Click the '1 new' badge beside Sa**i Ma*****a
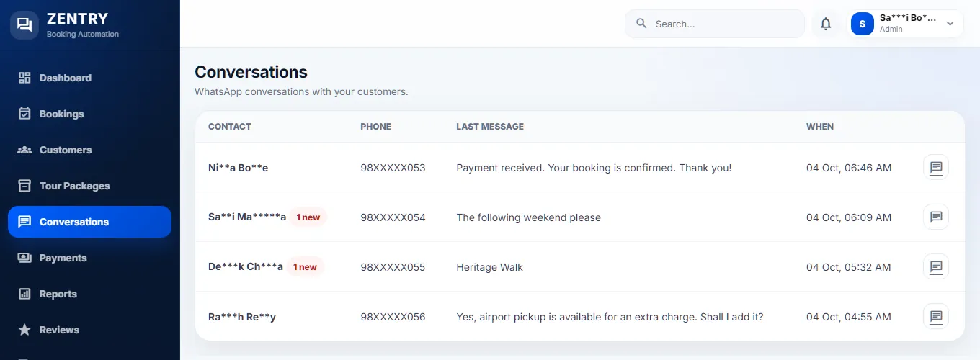The height and width of the screenshot is (360, 980). point(308,217)
